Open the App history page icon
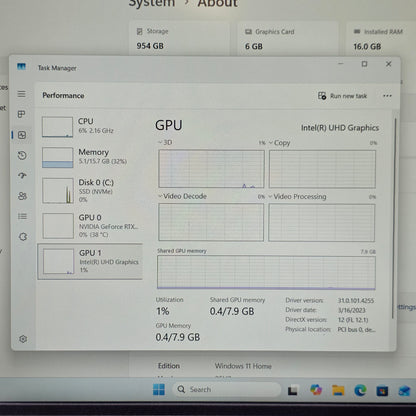The image size is (416, 416). (x=22, y=155)
